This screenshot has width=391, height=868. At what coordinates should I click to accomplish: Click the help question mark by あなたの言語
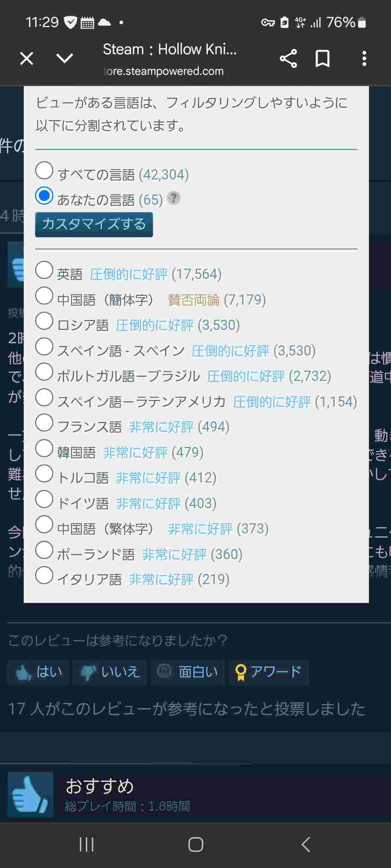pos(173,198)
